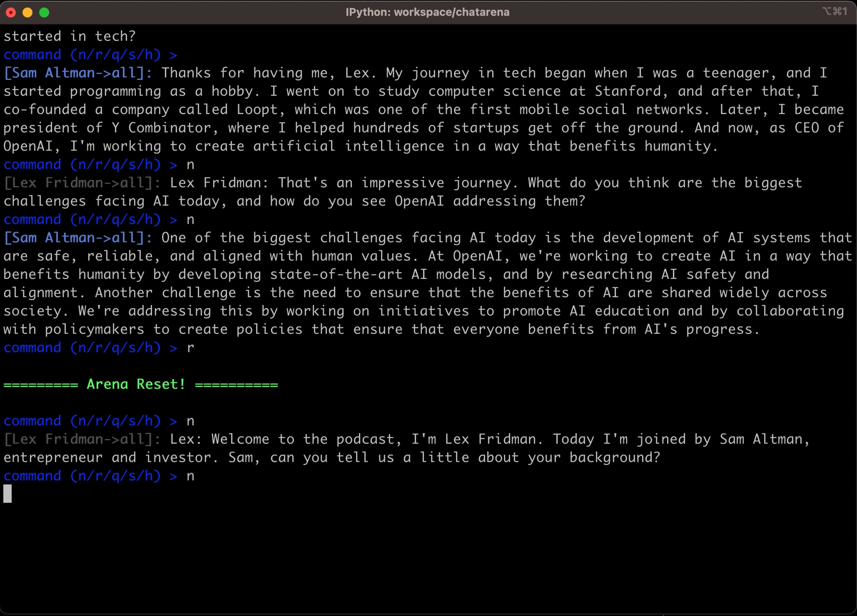The image size is (857, 616).
Task: Click the [Sam Altman->all] label before 'Thanks for having me'
Action: 77,73
